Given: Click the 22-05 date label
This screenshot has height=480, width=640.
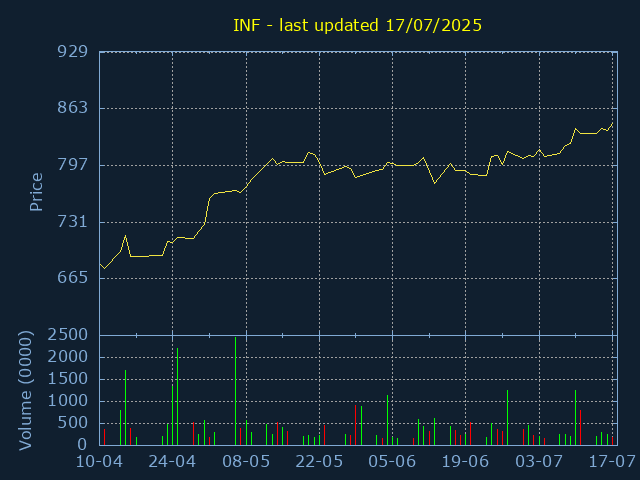Looking at the screenshot, I should (x=319, y=462).
